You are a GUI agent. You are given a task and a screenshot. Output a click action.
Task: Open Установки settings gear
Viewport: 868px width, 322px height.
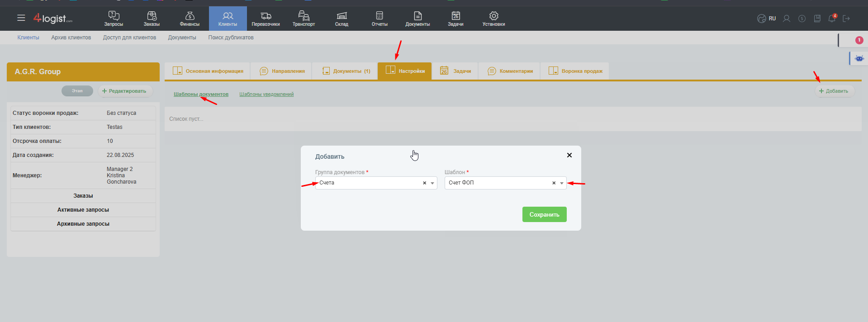[493, 19]
